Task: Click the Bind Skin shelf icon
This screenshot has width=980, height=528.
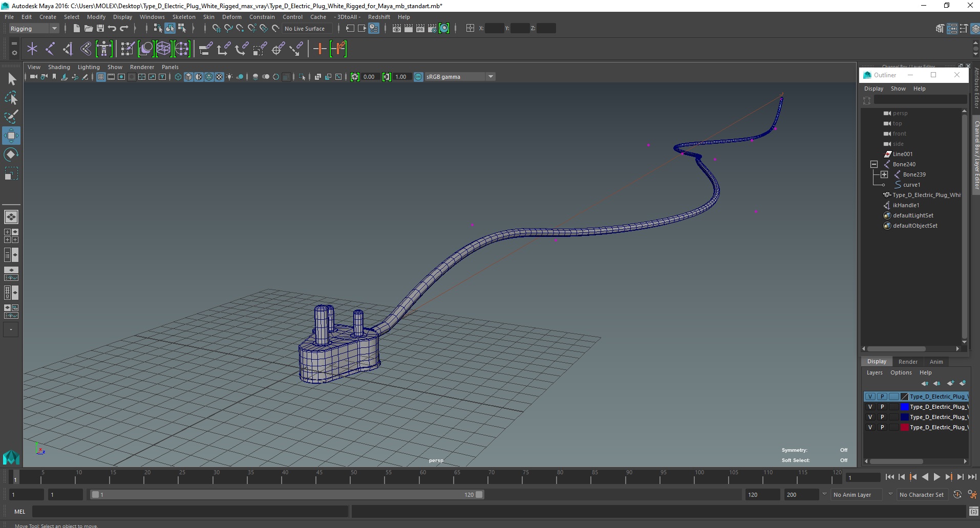Action: pos(86,49)
